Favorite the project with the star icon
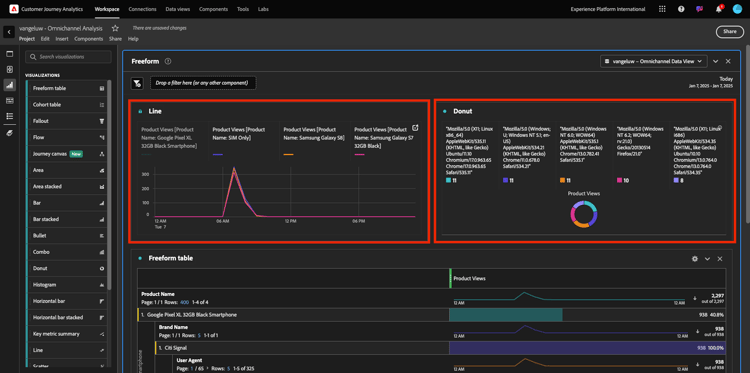 [115, 28]
